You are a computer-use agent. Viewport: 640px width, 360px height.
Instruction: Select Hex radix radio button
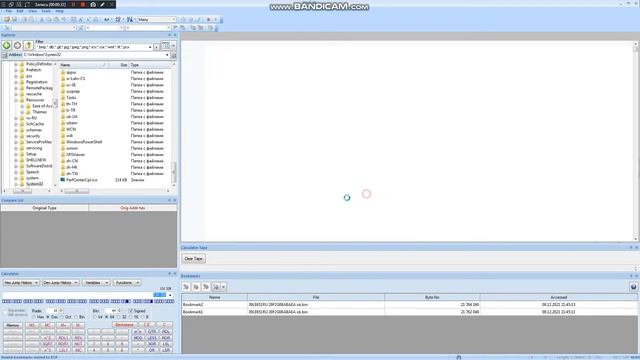pos(34,317)
